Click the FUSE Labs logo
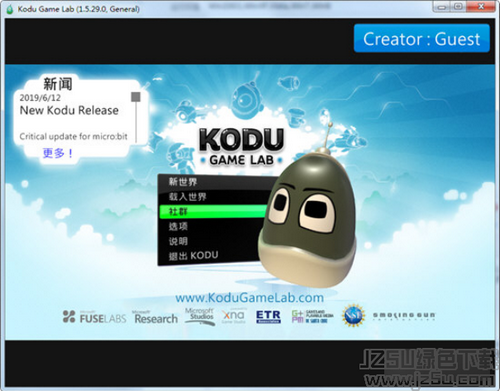Image resolution: width=500 pixels, height=391 pixels. click(x=94, y=317)
